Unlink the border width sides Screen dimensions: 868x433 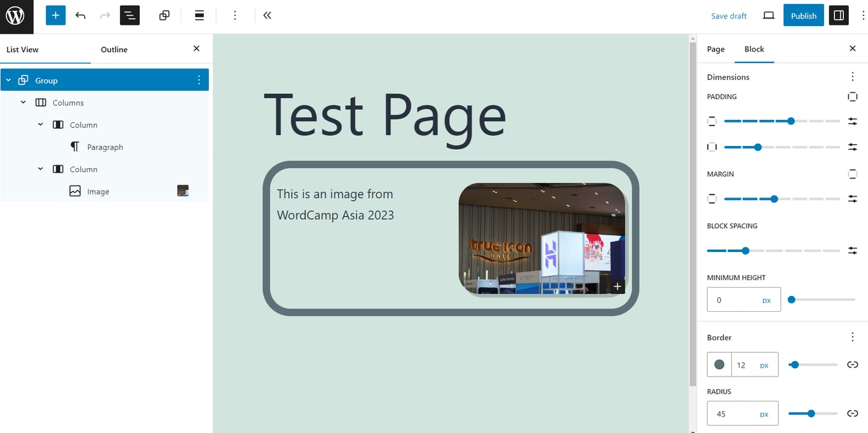pos(852,364)
